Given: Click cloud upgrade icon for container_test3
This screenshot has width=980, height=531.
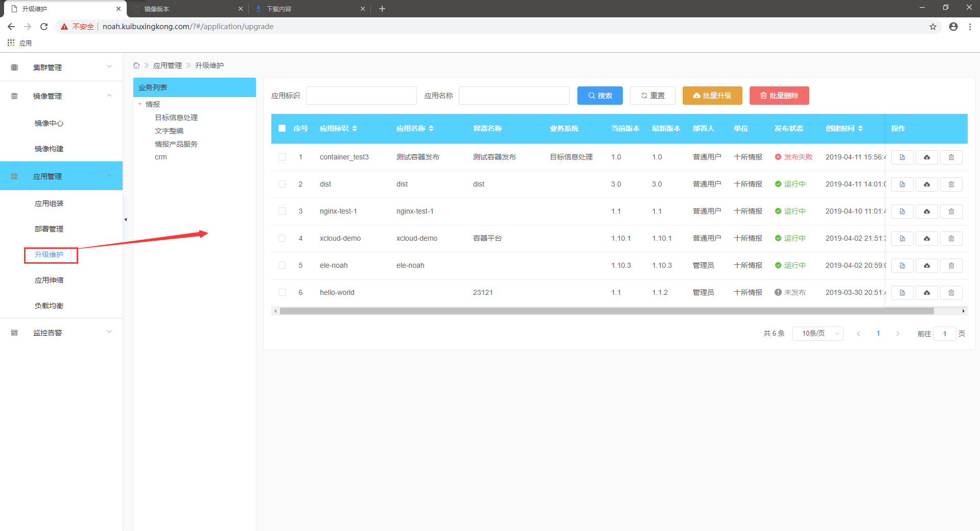Looking at the screenshot, I should tap(927, 157).
